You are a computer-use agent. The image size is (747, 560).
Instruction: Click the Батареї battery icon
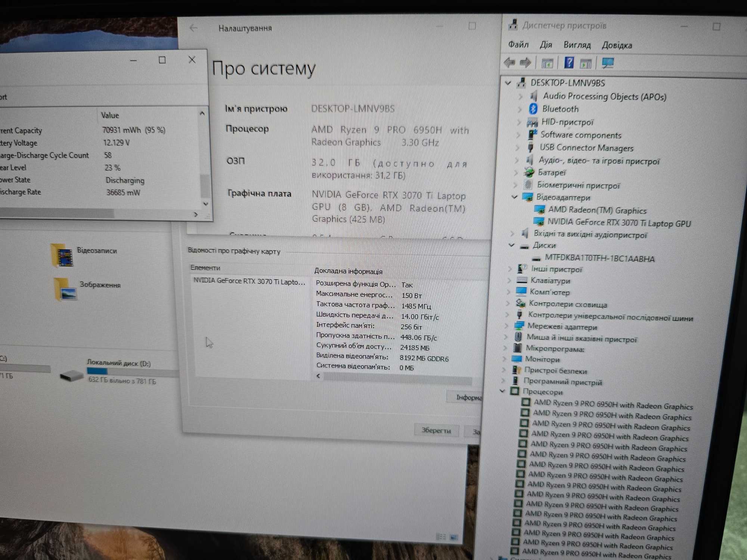click(529, 172)
